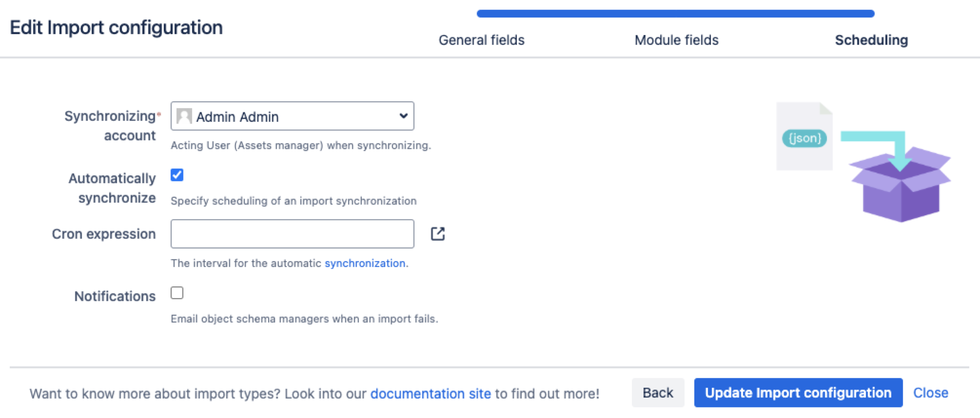980x418 pixels.
Task: Switch to the General fields step
Action: tap(481, 40)
